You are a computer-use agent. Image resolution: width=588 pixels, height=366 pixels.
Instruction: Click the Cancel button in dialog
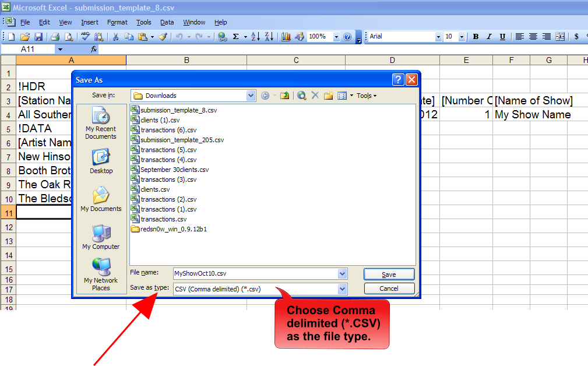(389, 288)
